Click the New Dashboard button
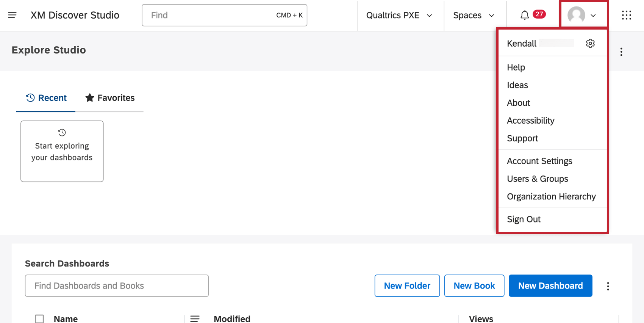The height and width of the screenshot is (323, 644). pyautogui.click(x=550, y=286)
